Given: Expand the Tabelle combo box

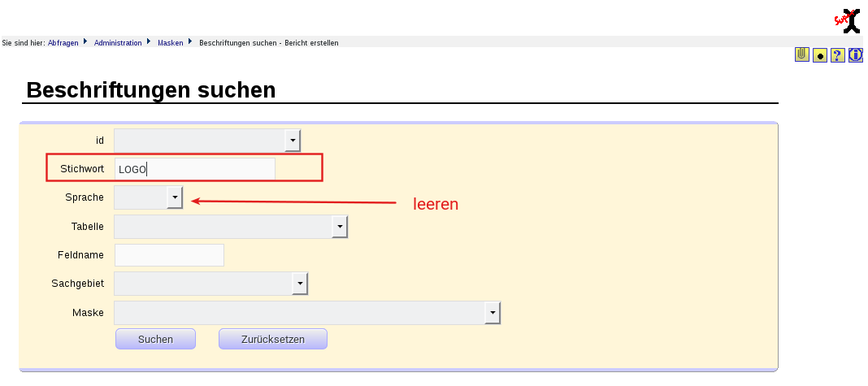Looking at the screenshot, I should 340,227.
